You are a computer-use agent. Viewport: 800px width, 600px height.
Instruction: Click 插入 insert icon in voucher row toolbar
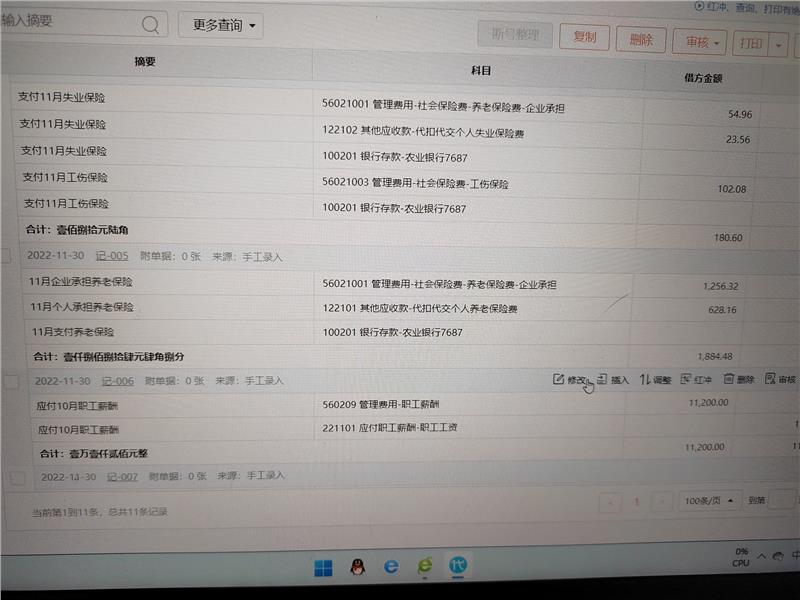(602, 379)
